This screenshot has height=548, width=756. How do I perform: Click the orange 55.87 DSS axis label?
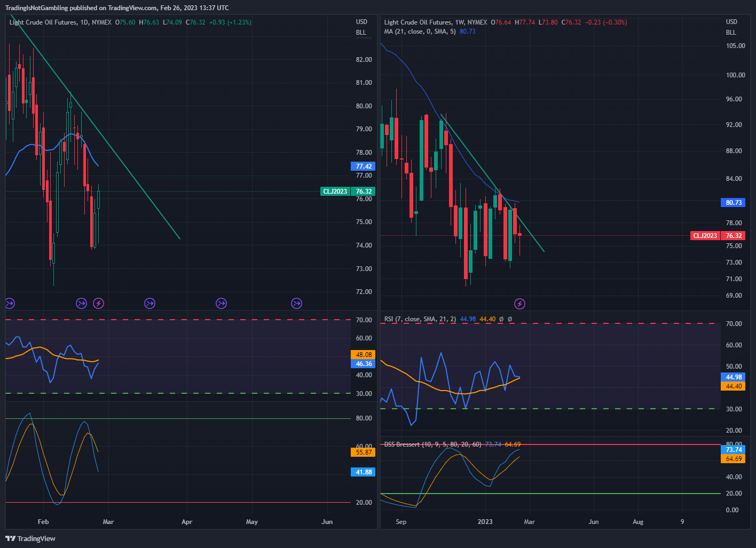(364, 452)
